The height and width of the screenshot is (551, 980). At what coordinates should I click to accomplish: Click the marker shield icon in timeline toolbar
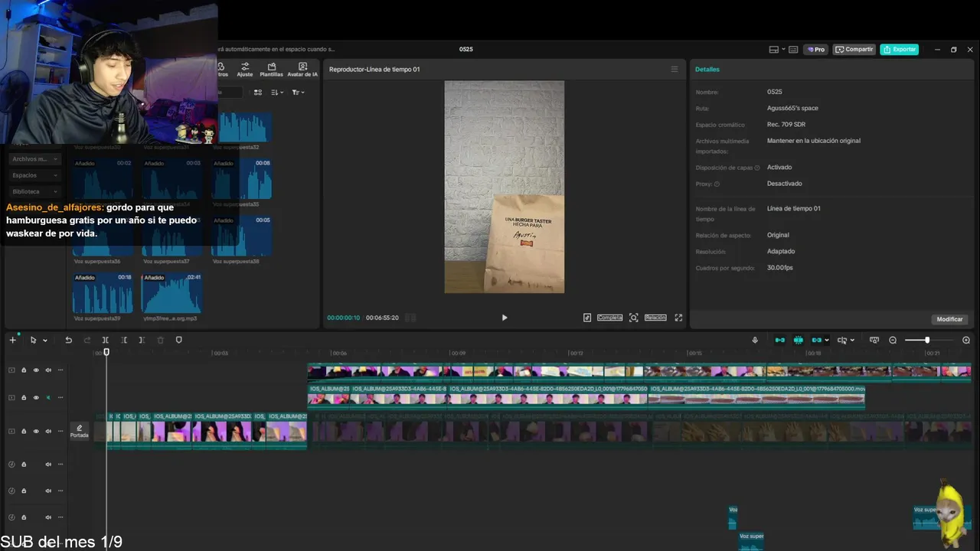click(x=179, y=340)
